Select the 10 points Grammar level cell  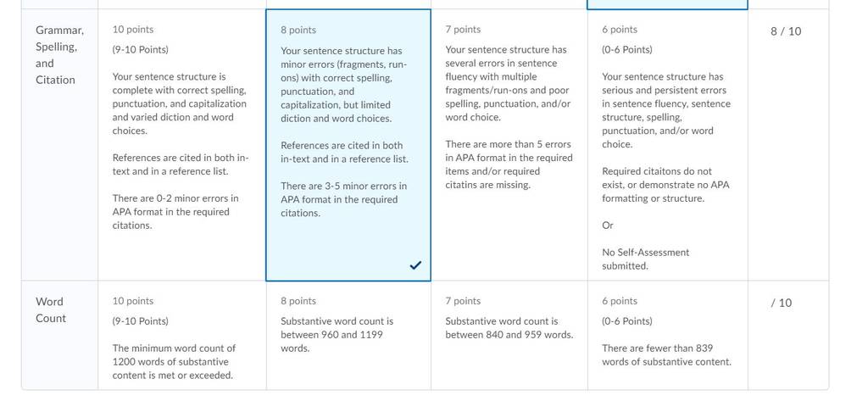tap(182, 145)
